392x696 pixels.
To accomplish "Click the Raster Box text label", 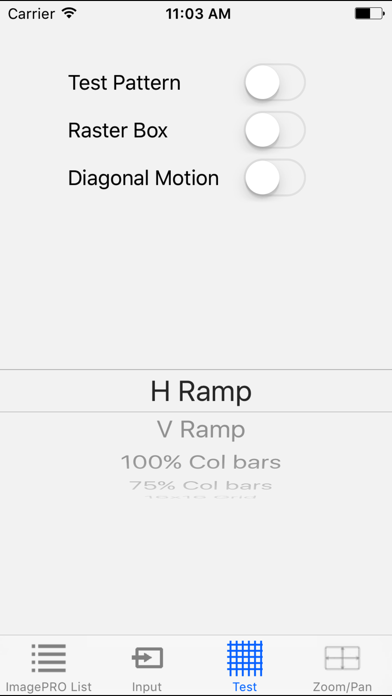I will tap(118, 130).
